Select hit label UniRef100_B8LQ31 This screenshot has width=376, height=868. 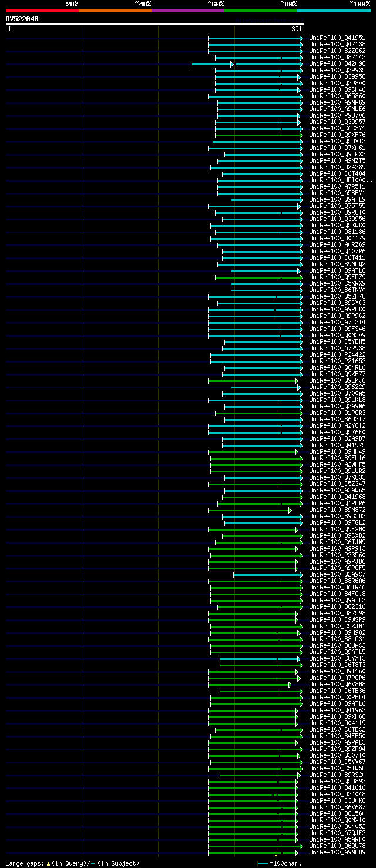point(337,639)
